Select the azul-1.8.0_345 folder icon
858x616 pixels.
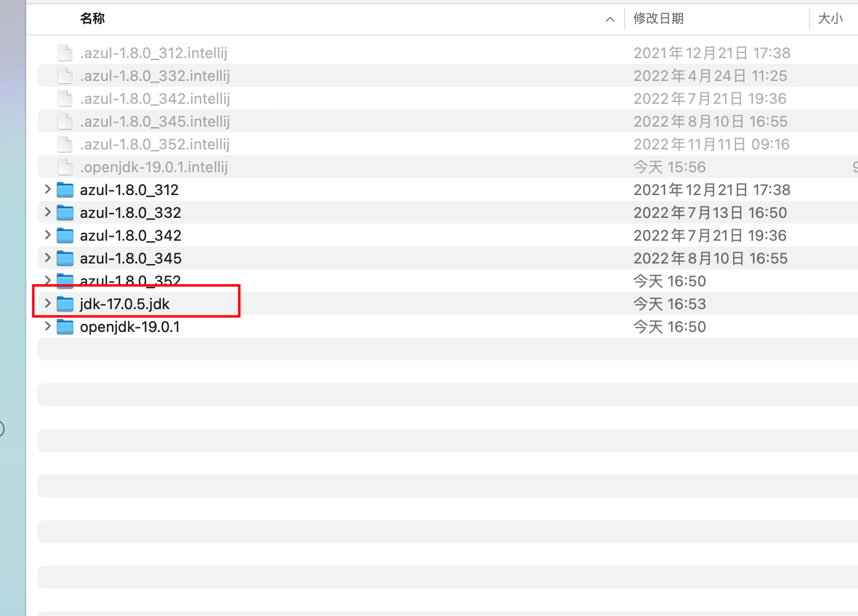pos(65,258)
